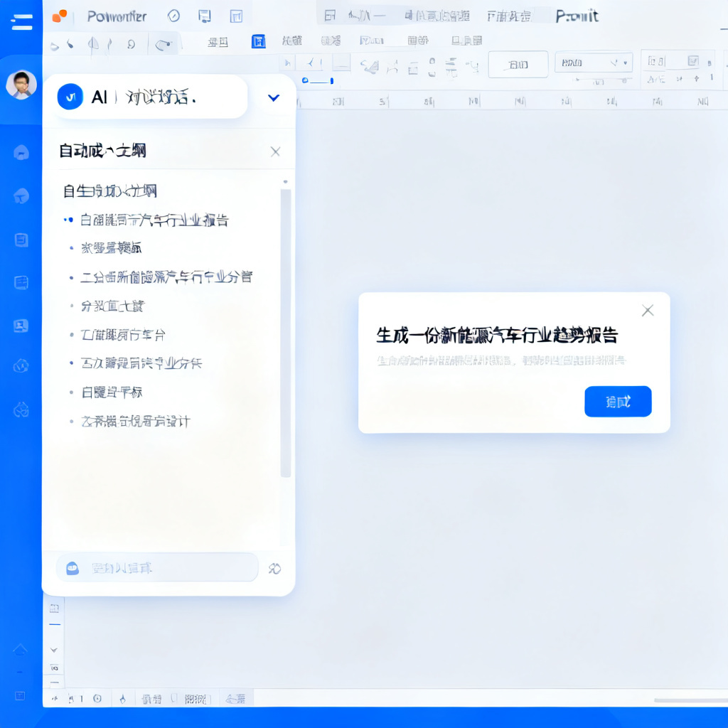Click the dialog title 生成一份新能源汽车行业趋势报告
Viewport: 728px width, 728px height.
pyautogui.click(x=497, y=335)
